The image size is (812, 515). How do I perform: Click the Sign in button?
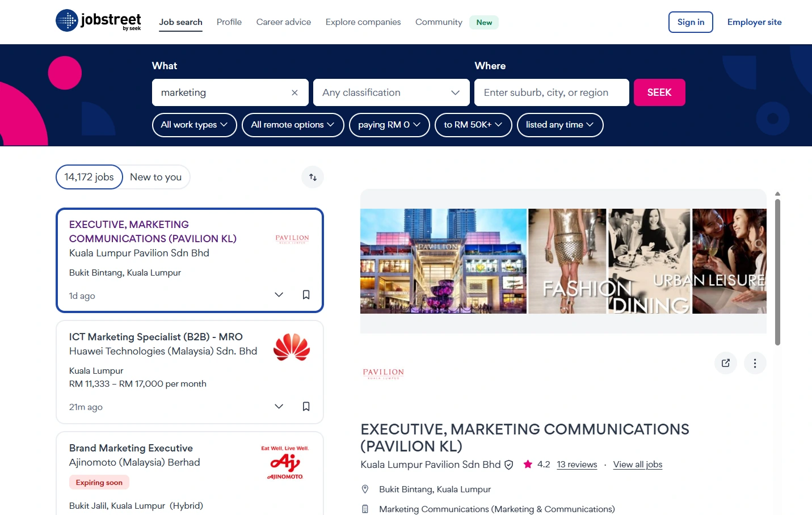pyautogui.click(x=691, y=22)
